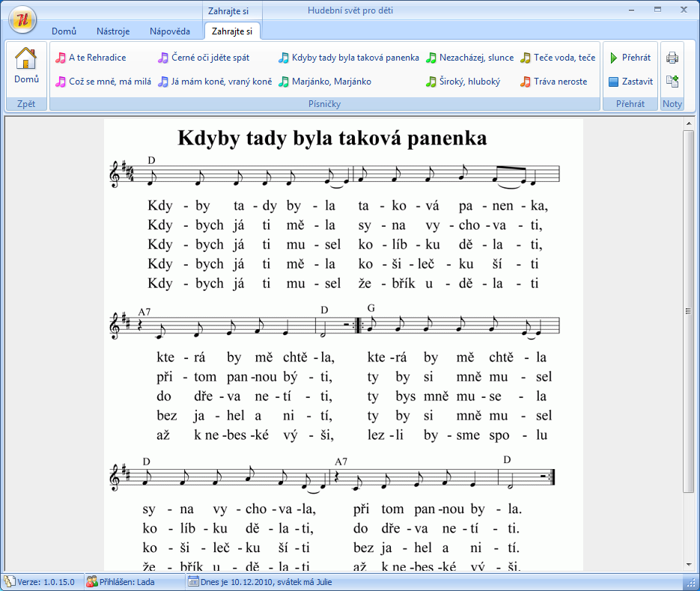Click the scrollbar up arrow
The width and height of the screenshot is (700, 591).
coord(688,123)
